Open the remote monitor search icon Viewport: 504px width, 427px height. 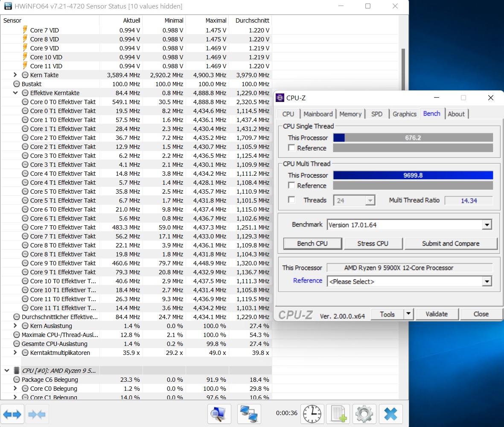(x=219, y=414)
